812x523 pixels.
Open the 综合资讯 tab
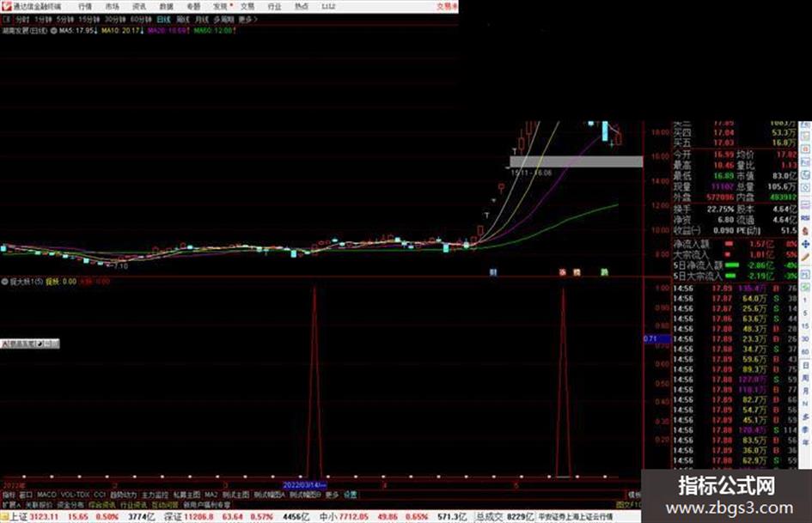[102, 505]
